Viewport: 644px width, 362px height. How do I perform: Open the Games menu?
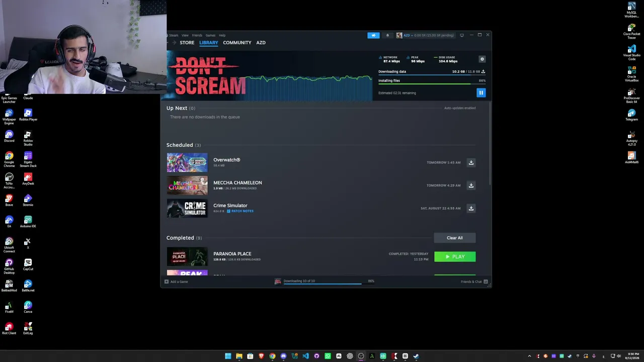coord(210,35)
